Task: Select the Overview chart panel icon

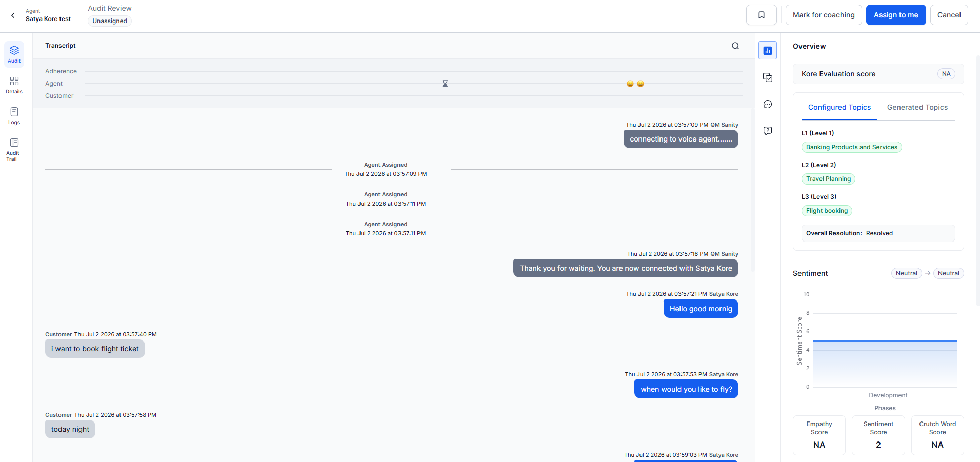Action: pos(768,50)
